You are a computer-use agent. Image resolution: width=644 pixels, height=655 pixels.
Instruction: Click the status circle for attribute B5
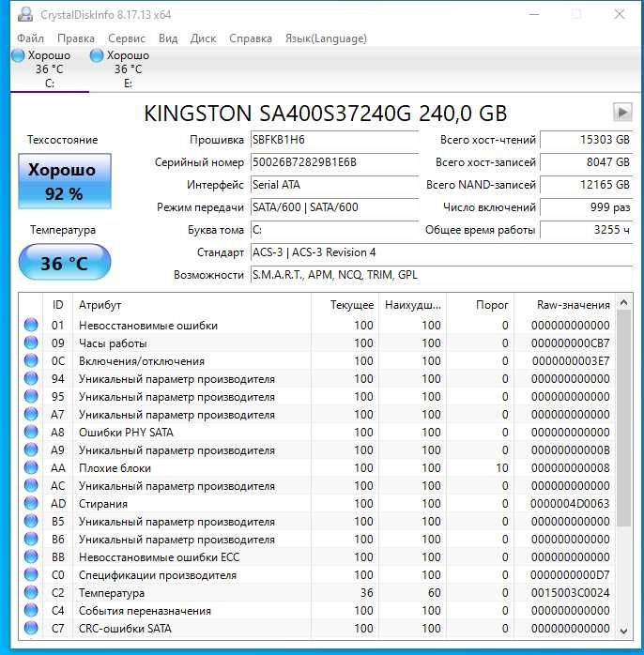coord(31,521)
